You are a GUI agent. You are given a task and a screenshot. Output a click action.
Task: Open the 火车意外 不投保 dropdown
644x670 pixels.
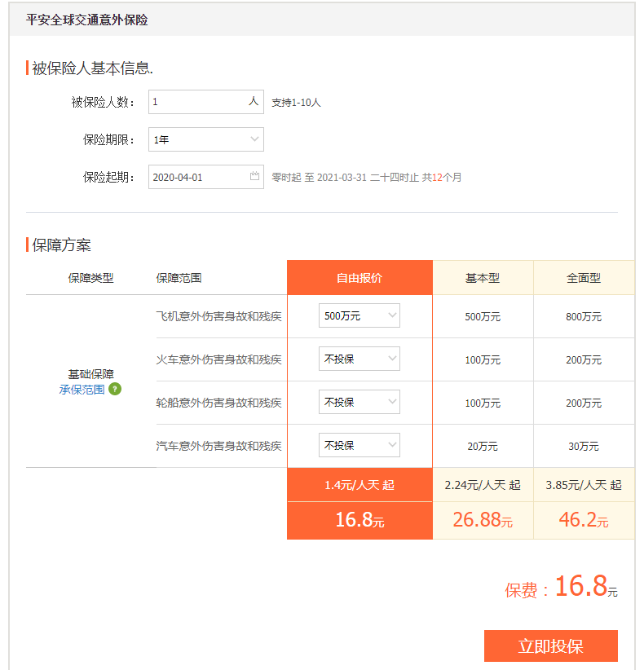point(359,359)
